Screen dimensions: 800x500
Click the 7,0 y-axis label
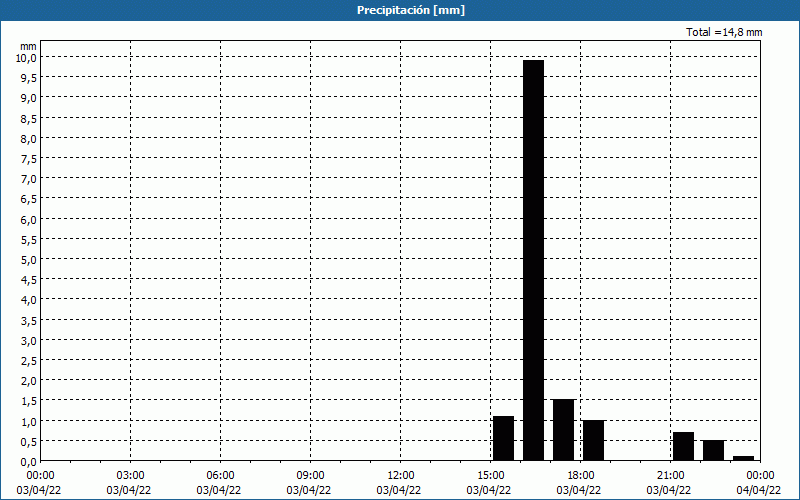tap(29, 179)
